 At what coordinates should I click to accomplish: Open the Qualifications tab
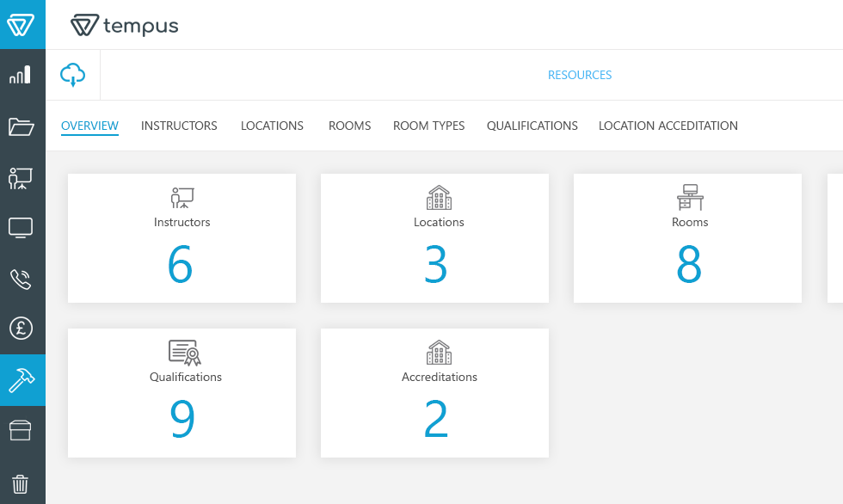coord(532,126)
